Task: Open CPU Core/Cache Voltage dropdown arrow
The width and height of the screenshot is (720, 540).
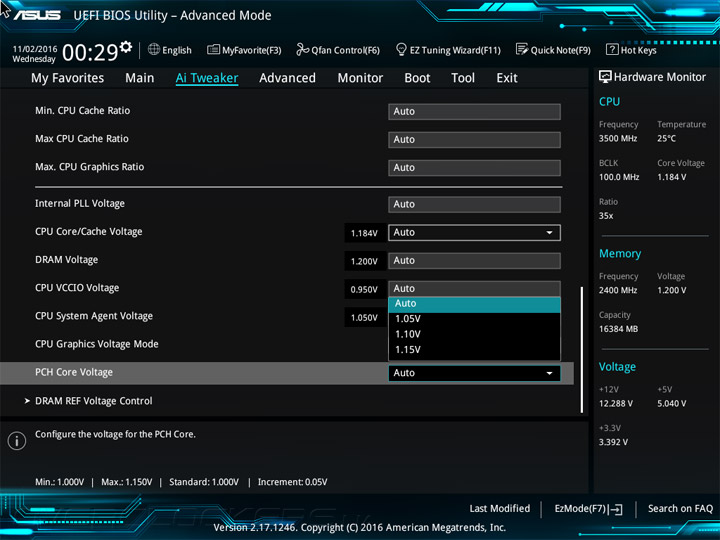Action: click(549, 233)
